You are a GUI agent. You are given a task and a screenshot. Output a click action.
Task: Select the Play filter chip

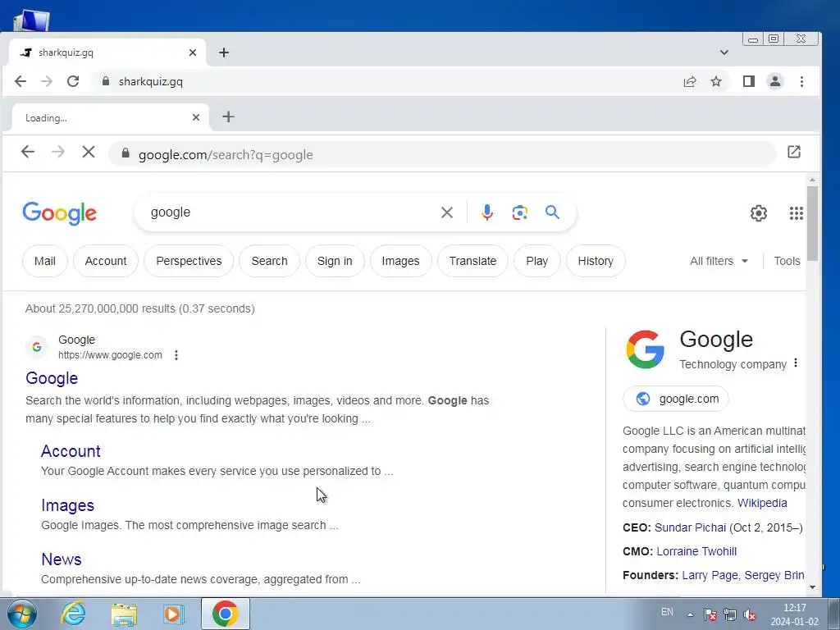(536, 261)
